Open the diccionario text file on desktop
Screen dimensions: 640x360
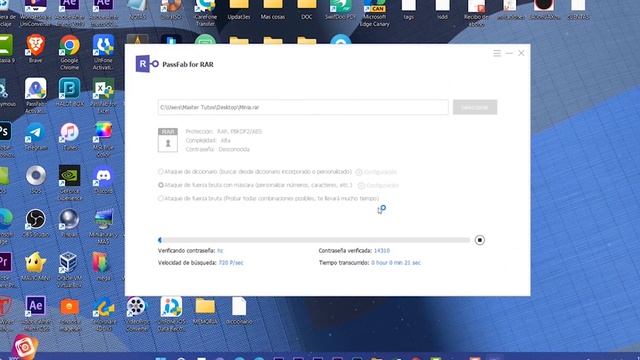[x=239, y=310]
